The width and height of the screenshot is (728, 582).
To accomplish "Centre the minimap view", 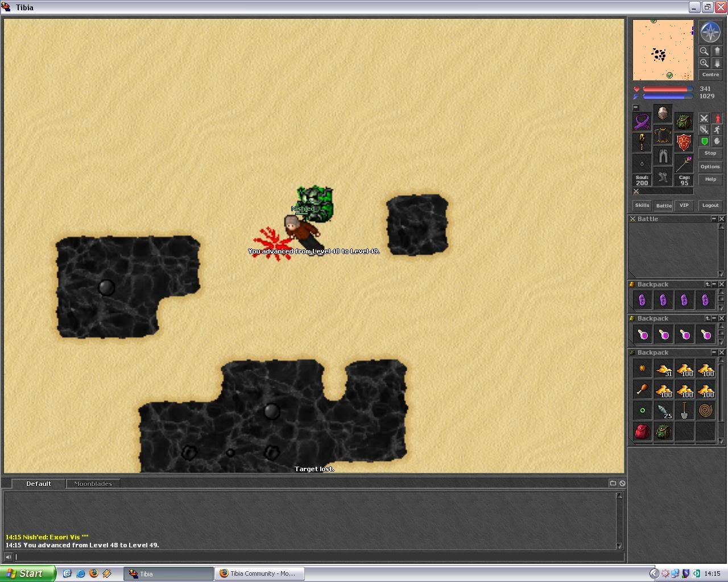I will tap(710, 74).
